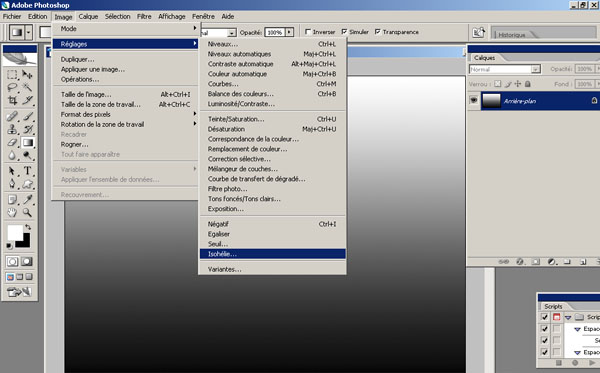Select the Crop tool
600x373 pixels.
12,101
